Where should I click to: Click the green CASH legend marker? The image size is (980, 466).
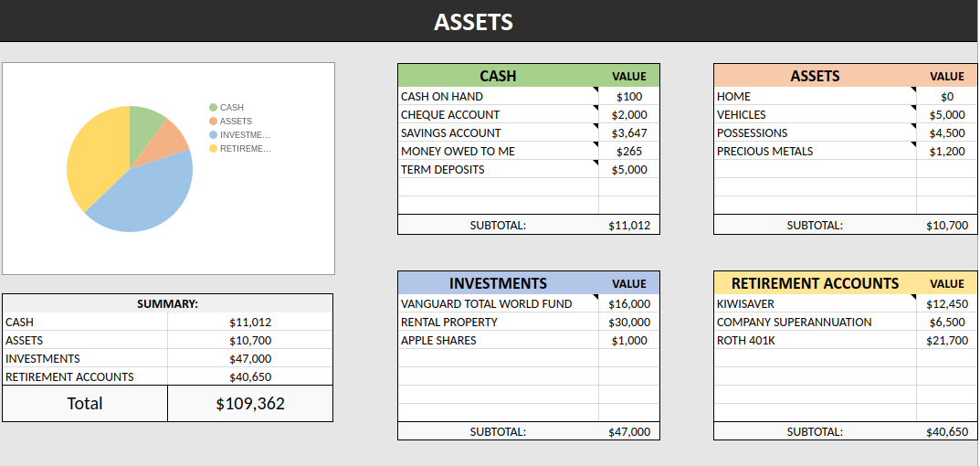point(213,108)
